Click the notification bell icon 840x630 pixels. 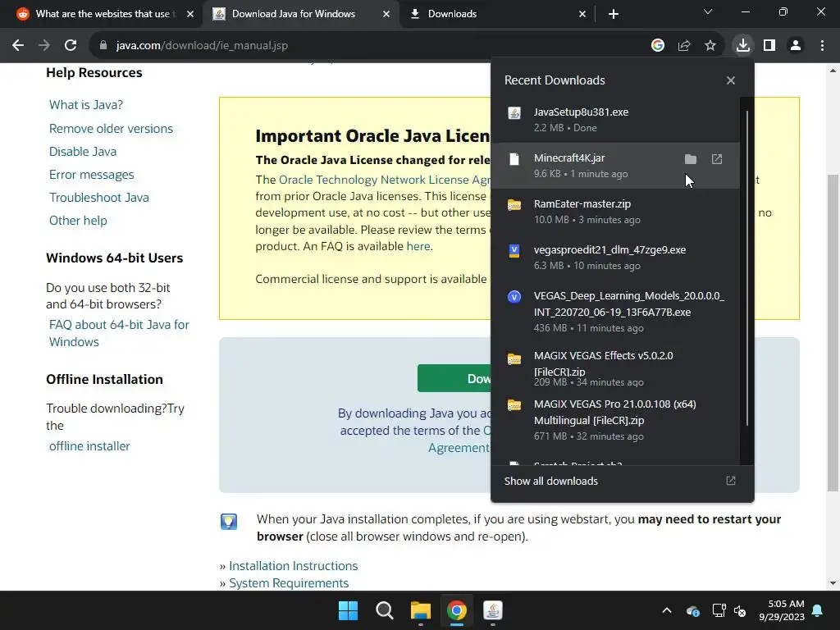pos(818,610)
